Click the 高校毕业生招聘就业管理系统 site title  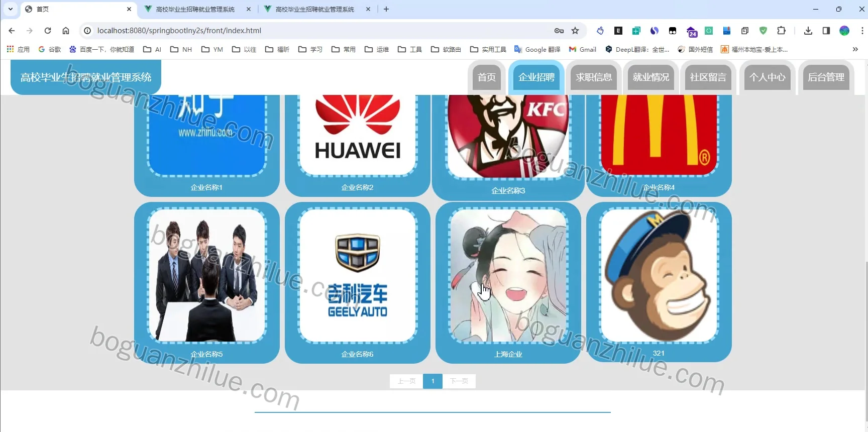(86, 77)
